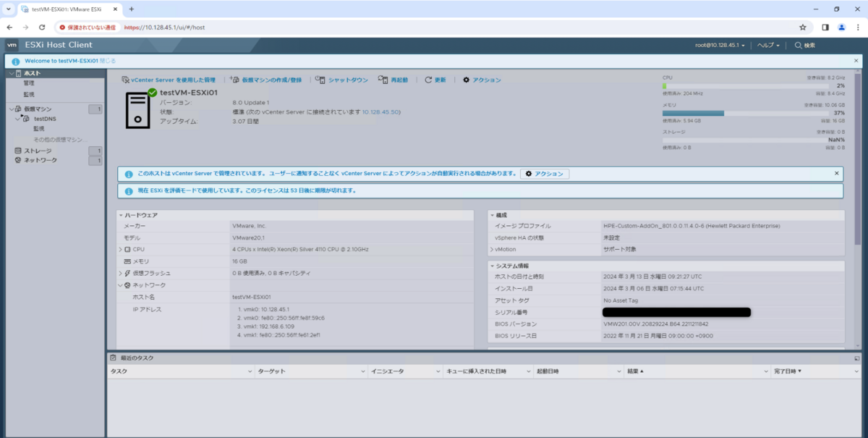
Task: Collapse the 構成 panel header
Action: (492, 215)
